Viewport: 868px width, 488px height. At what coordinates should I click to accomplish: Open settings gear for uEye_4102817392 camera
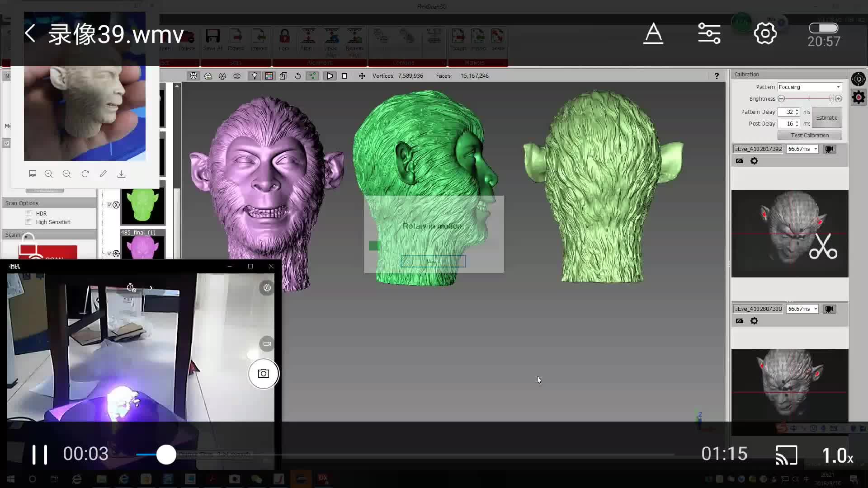point(754,161)
